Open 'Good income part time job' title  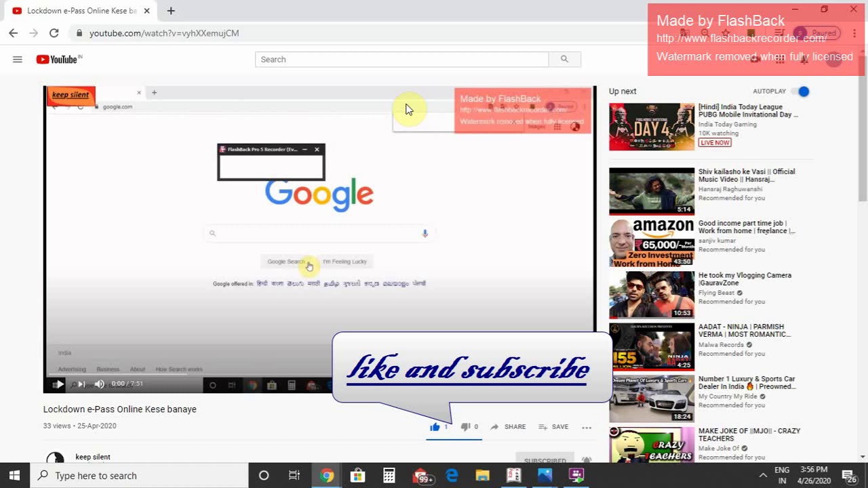[x=747, y=227]
